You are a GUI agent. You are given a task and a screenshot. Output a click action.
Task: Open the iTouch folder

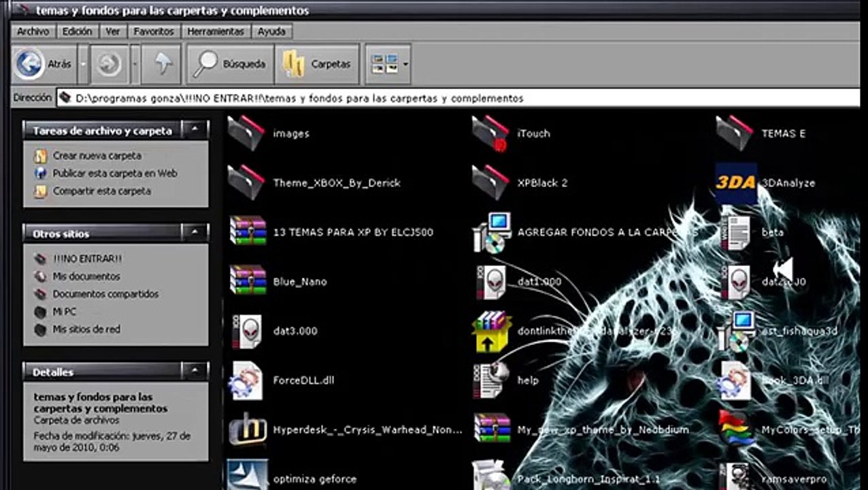click(491, 133)
